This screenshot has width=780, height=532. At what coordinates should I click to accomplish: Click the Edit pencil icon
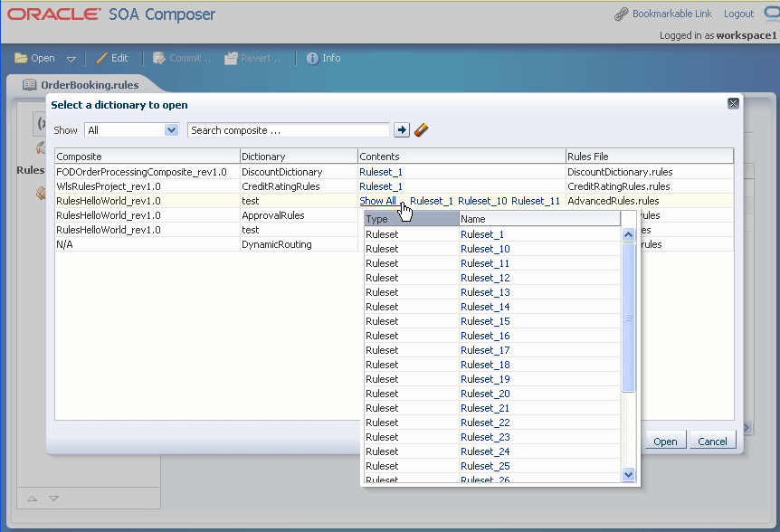coord(101,58)
